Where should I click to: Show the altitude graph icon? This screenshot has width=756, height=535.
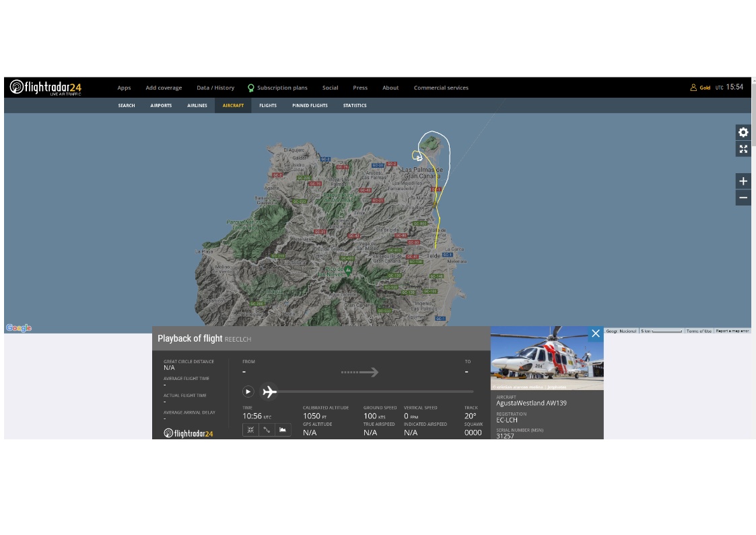coord(283,430)
